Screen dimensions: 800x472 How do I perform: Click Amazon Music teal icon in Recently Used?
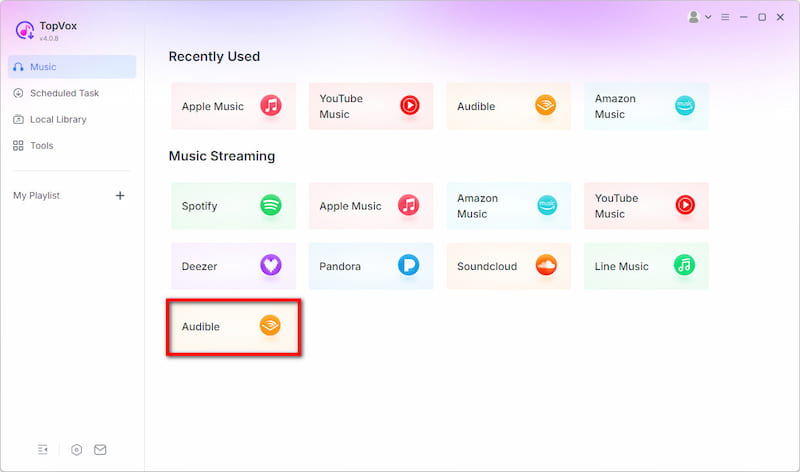pos(685,105)
